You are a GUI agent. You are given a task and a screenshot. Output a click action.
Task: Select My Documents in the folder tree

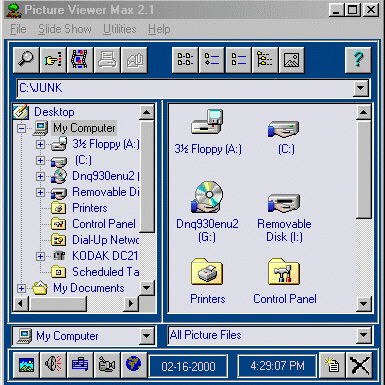click(89, 288)
